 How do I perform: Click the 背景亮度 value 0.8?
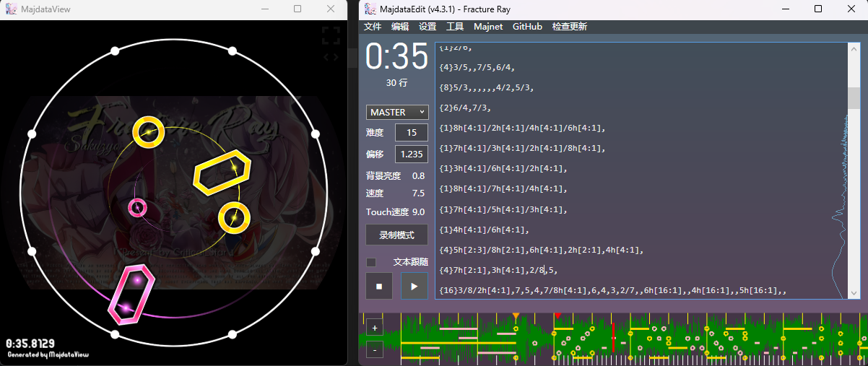click(418, 176)
